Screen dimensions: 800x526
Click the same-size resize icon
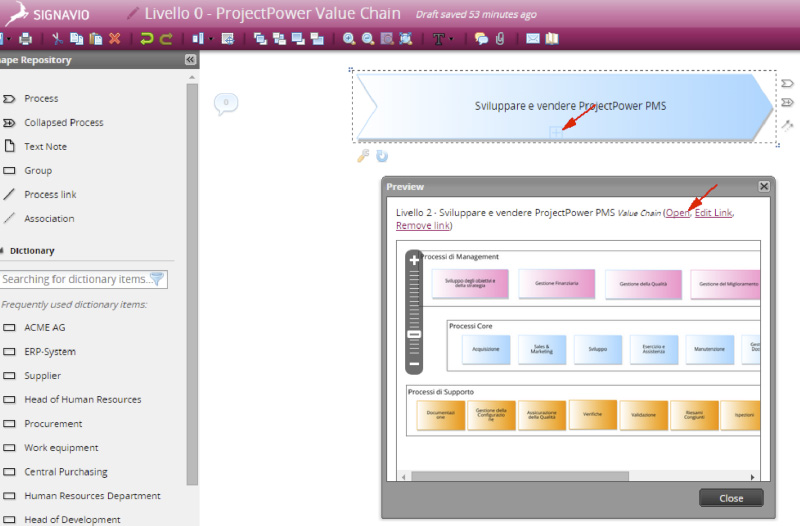[228, 39]
